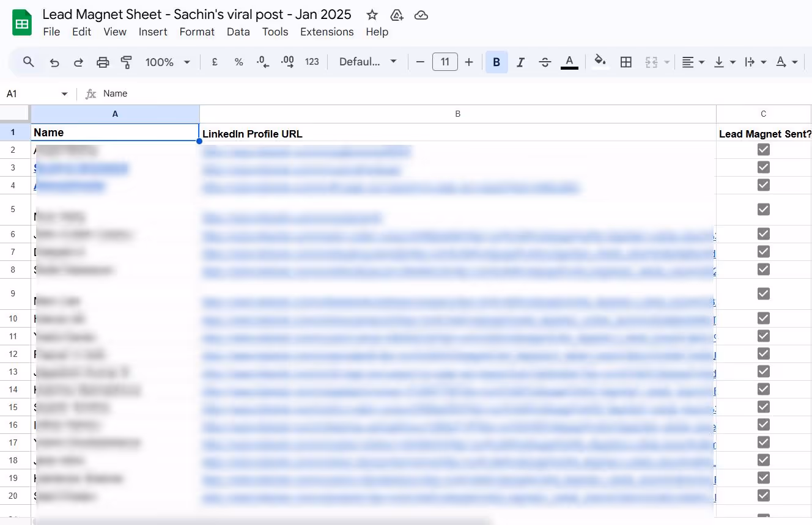The height and width of the screenshot is (525, 812).
Task: Open the search toolbar icon
Action: click(29, 62)
